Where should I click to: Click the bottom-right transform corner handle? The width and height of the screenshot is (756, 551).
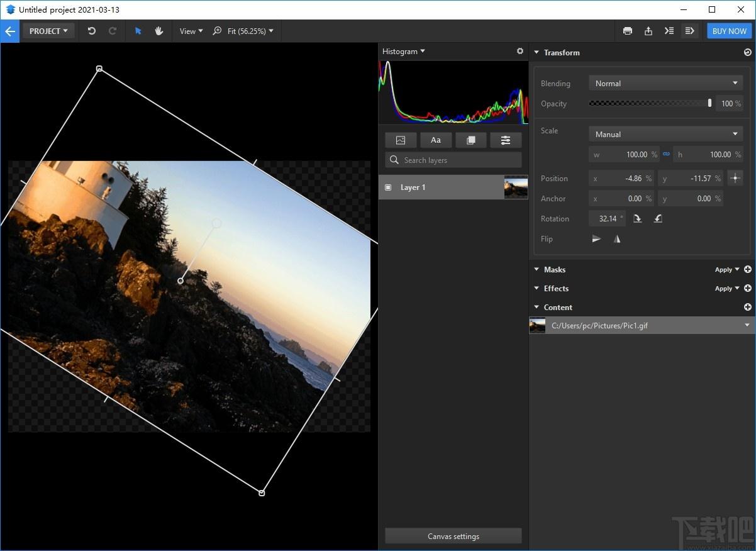pyautogui.click(x=262, y=493)
